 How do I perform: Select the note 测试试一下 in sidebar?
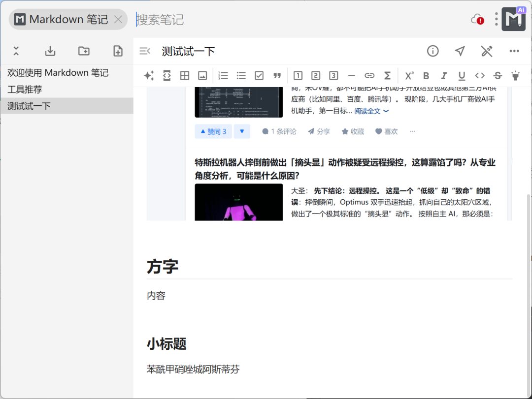pyautogui.click(x=66, y=106)
